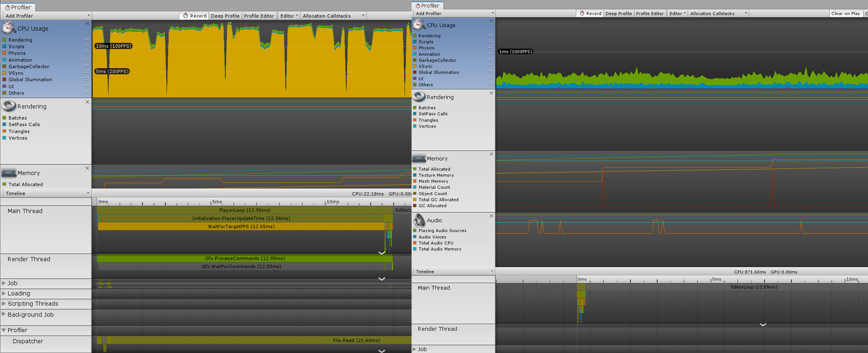Click the CPU Usage stopwatch icon in right Profiler
The width and height of the screenshot is (868, 353).
419,25
